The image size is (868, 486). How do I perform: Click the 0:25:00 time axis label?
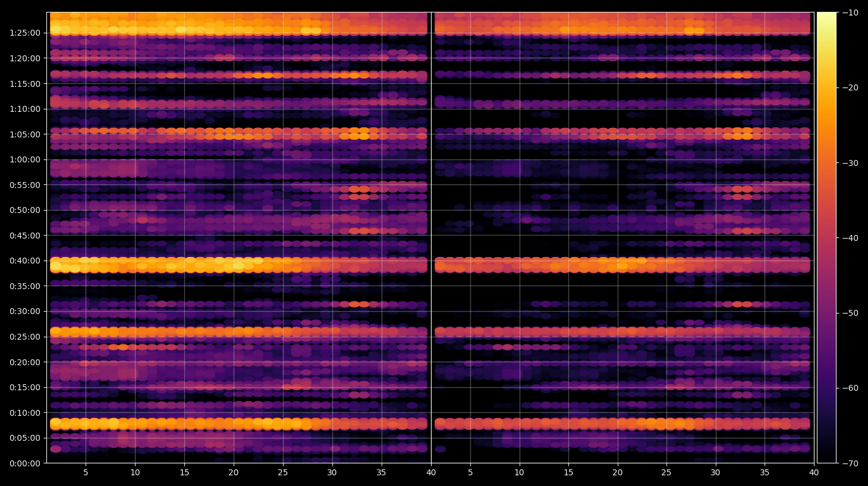[x=25, y=337]
